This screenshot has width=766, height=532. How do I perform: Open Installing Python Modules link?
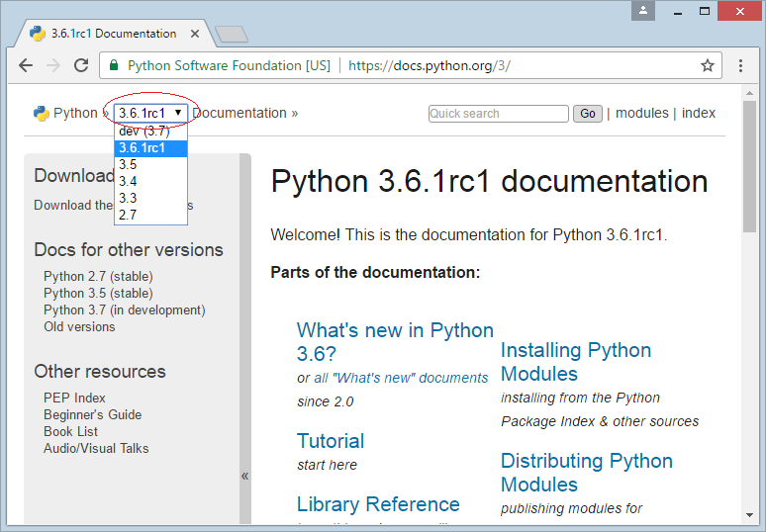(576, 362)
